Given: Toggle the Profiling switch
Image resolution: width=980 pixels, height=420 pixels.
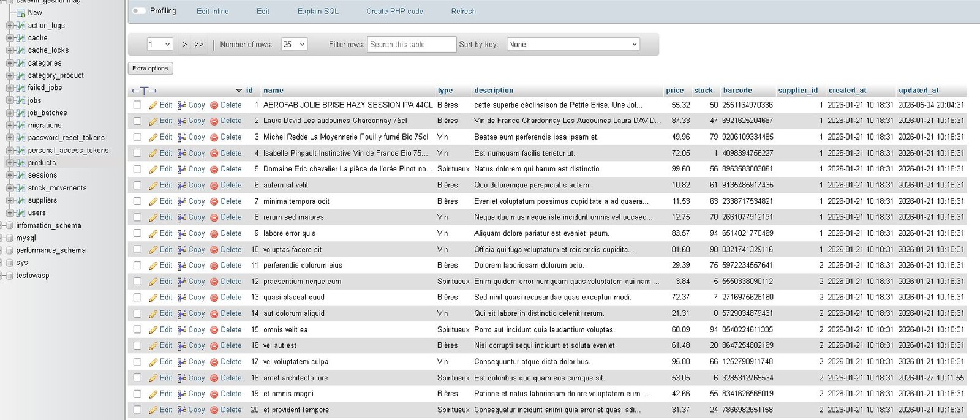Looking at the screenshot, I should coord(139,11).
